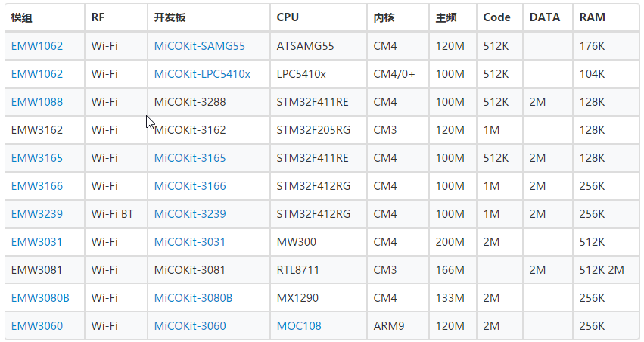Open the MiCOKit-3031 board link
This screenshot has width=644, height=342.
(x=189, y=242)
